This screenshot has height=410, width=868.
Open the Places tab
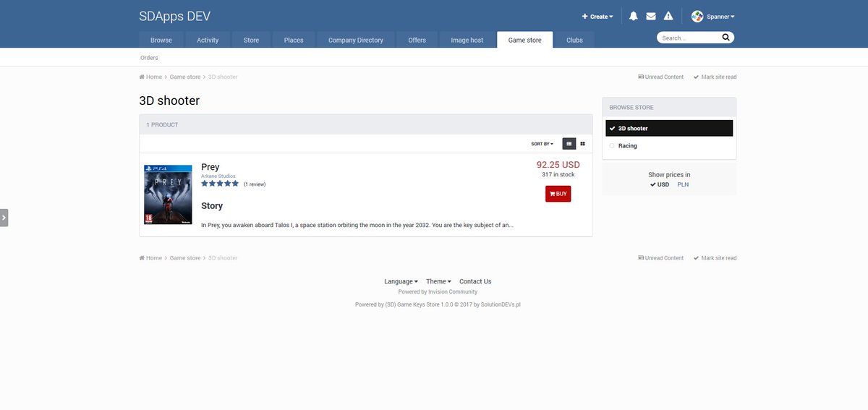(x=294, y=40)
